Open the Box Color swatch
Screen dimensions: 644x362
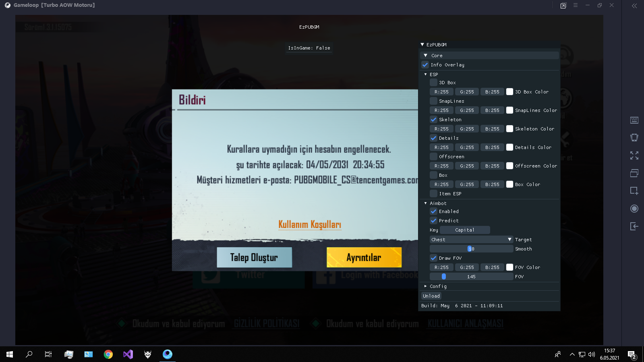509,184
